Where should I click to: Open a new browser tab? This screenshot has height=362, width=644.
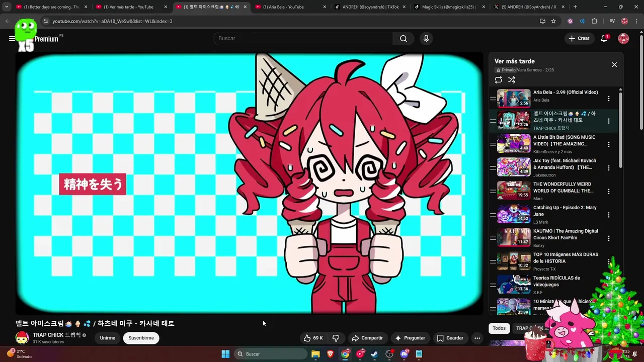click(575, 7)
